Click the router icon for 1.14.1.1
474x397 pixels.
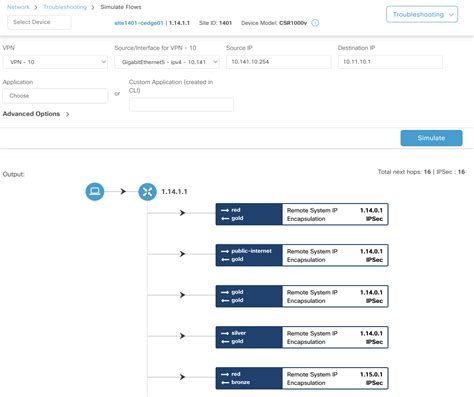coord(147,192)
